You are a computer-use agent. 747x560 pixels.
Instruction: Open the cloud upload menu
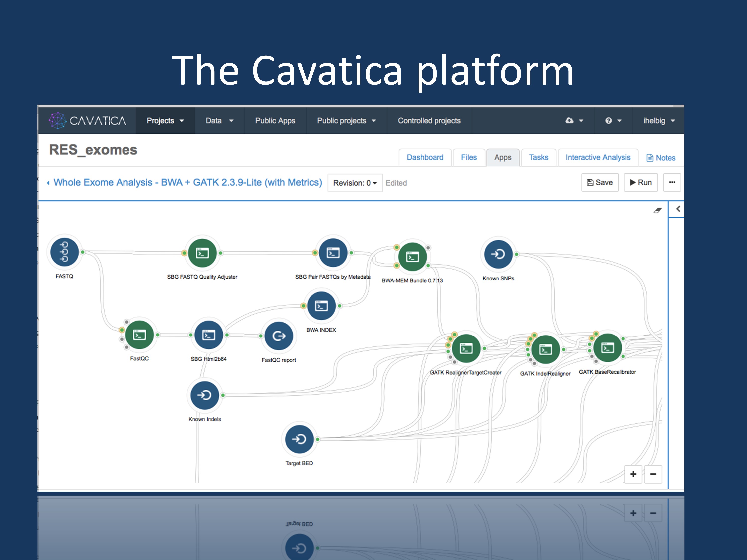tap(574, 120)
